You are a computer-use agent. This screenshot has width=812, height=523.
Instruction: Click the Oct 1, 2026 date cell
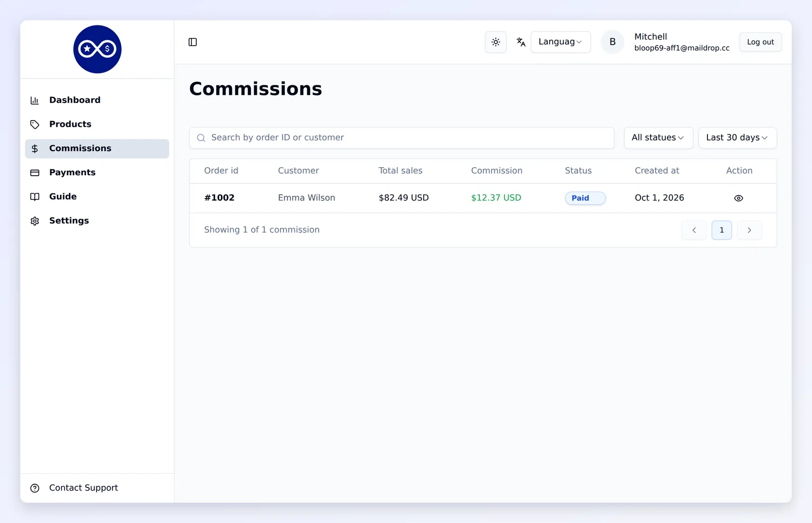[x=659, y=198]
